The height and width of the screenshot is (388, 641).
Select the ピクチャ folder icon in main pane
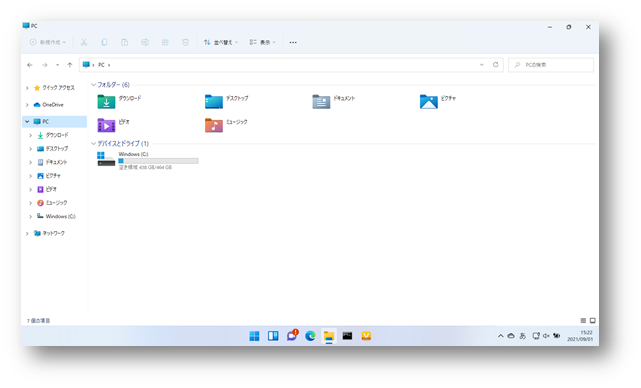pyautogui.click(x=429, y=101)
